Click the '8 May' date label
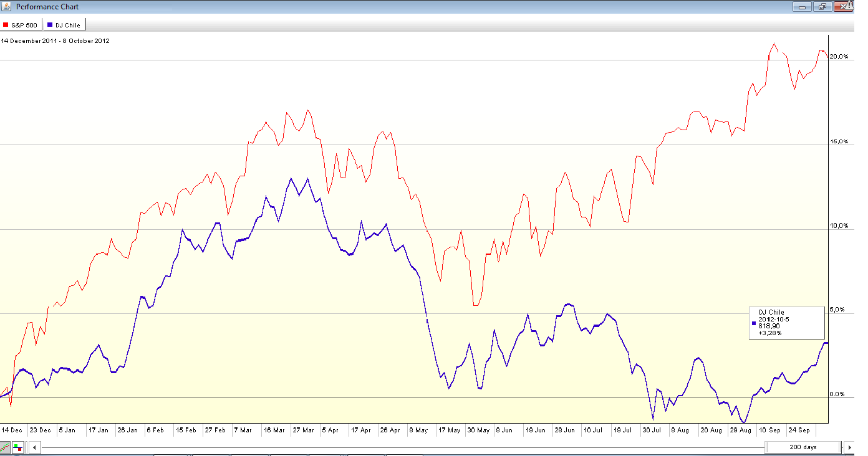Viewport: 868px width, 456px height. tap(418, 430)
